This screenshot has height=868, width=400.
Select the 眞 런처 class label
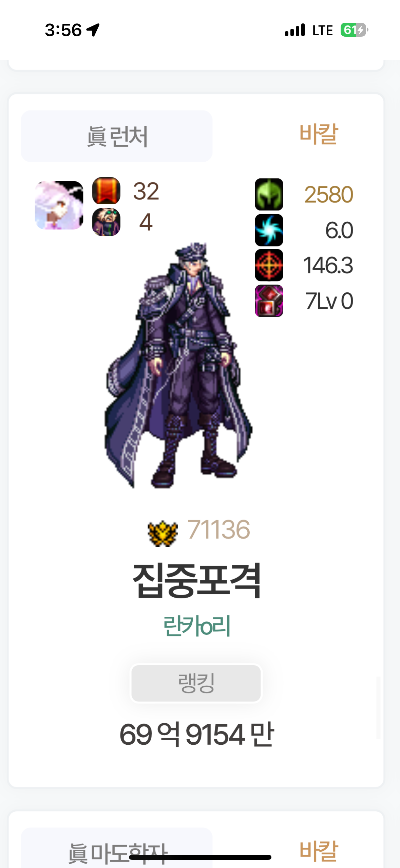(117, 136)
